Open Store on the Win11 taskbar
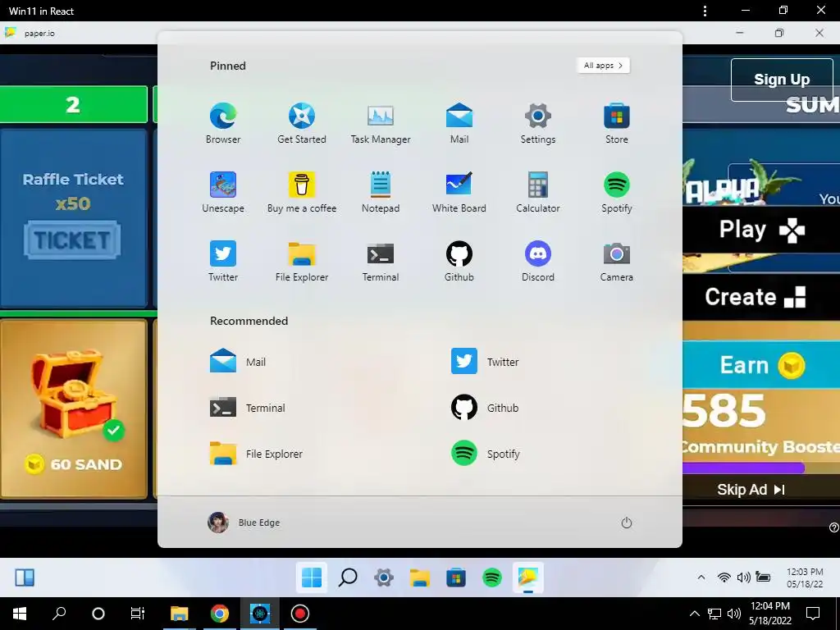Screen dimensions: 840x630 pyautogui.click(x=456, y=577)
